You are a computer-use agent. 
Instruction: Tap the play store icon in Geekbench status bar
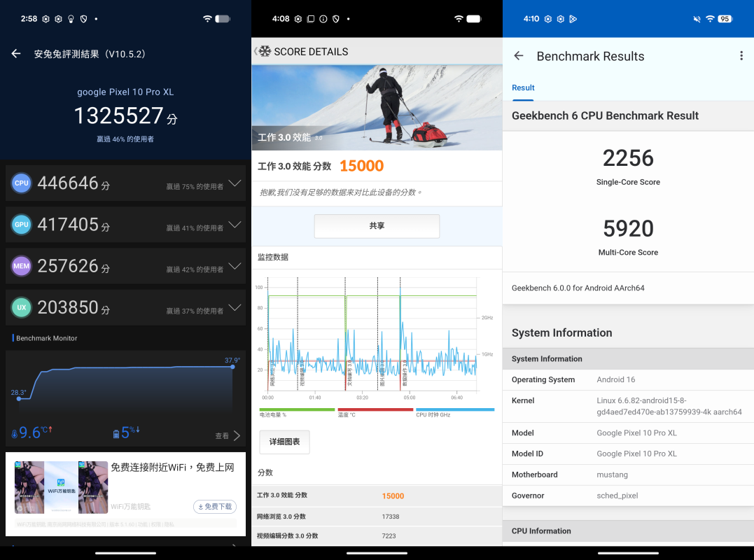(x=573, y=19)
